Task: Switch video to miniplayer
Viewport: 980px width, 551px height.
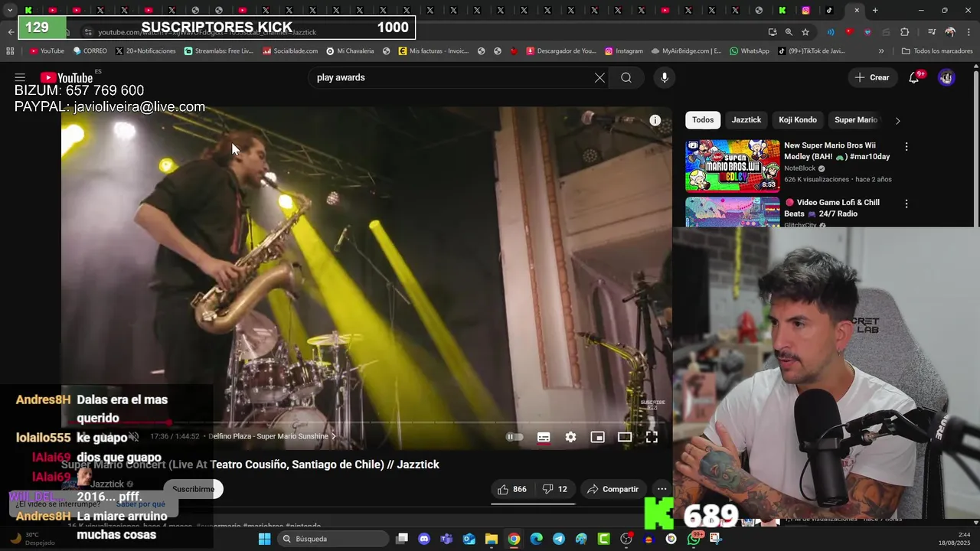Action: tap(598, 437)
